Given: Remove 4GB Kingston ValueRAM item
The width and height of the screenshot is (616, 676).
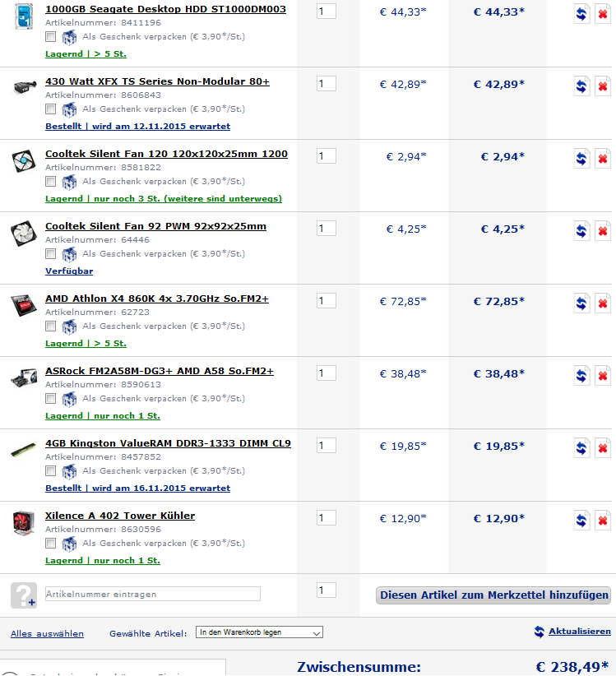Looking at the screenshot, I should (603, 448).
